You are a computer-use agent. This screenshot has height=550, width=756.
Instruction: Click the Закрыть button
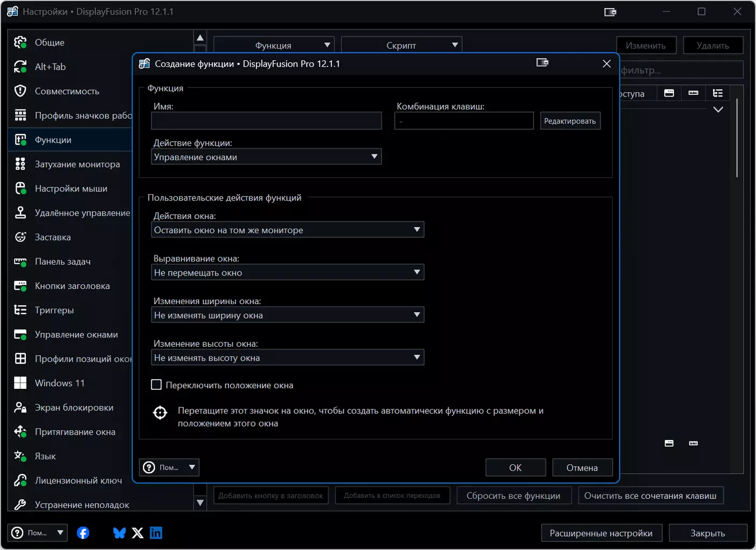(x=708, y=533)
